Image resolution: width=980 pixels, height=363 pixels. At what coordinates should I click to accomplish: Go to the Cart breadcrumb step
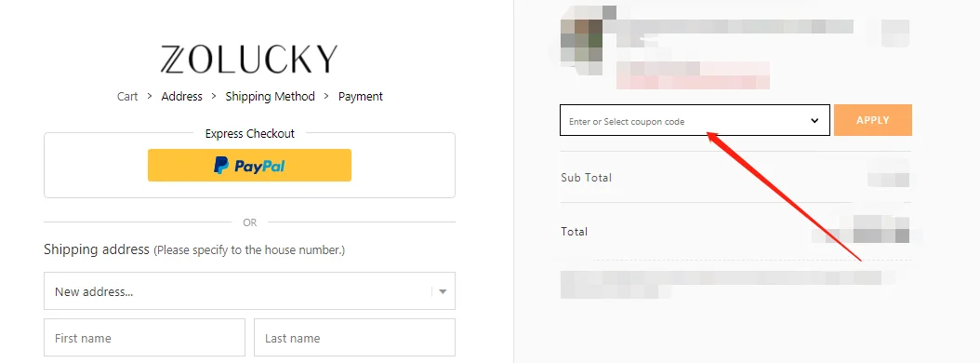(127, 97)
